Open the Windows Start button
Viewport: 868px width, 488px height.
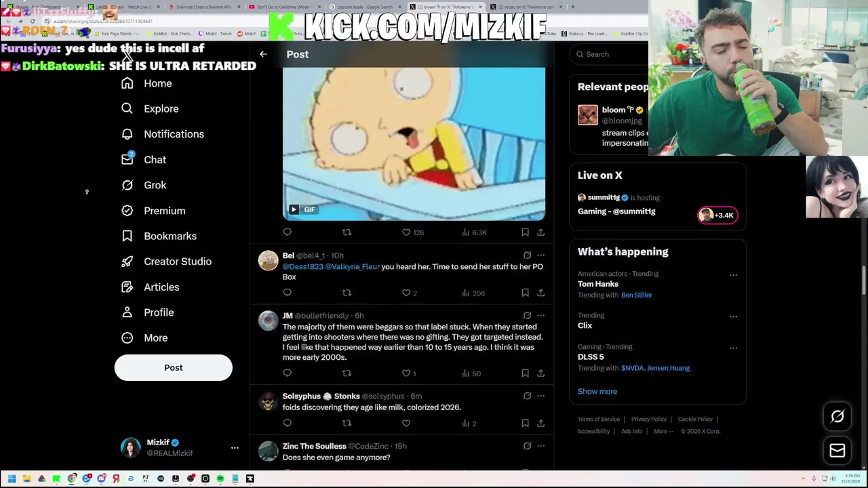(12, 479)
